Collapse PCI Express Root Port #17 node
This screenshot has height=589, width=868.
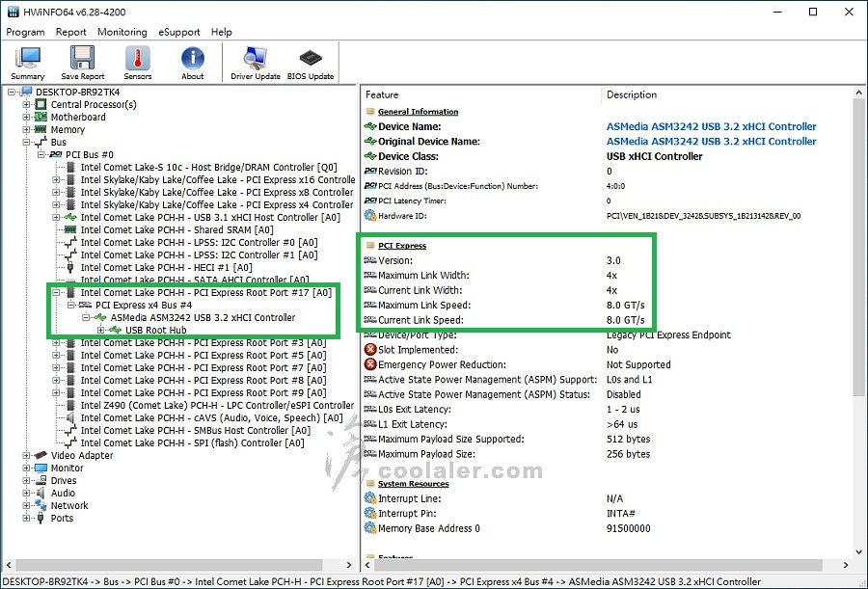[x=56, y=292]
